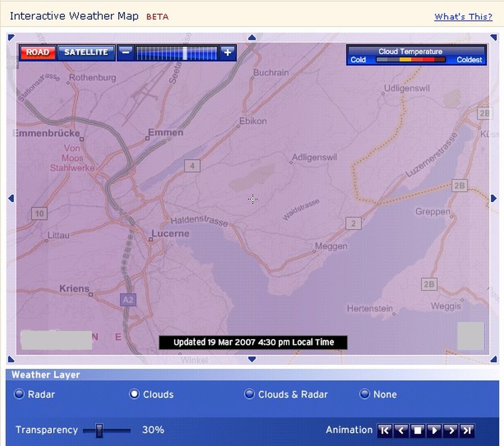Click the Kriens town label
504x446 pixels.
tap(74, 288)
